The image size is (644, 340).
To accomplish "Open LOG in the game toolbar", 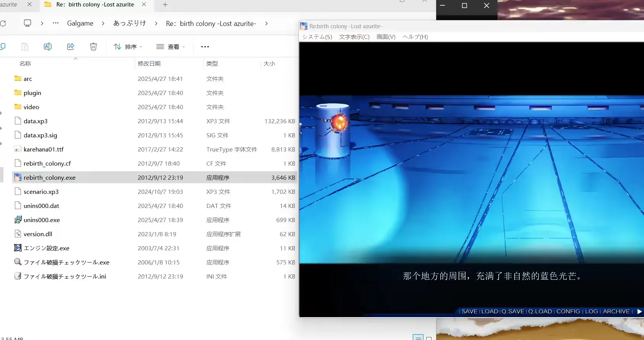I will pyautogui.click(x=592, y=311).
